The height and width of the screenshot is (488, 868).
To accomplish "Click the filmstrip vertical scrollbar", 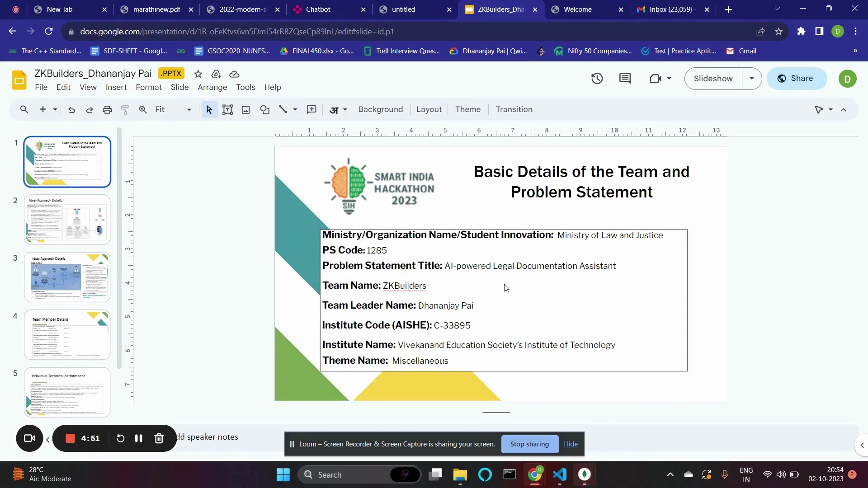I will 119,249.
